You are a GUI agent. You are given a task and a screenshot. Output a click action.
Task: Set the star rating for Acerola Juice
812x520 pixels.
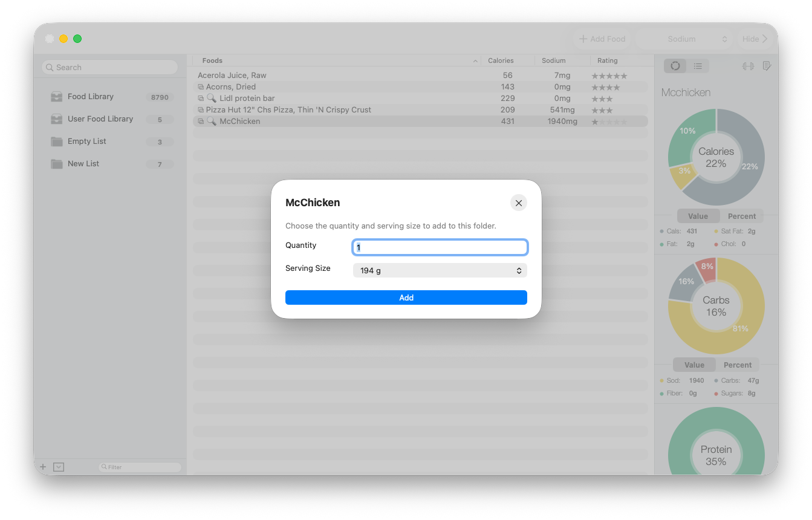point(609,76)
